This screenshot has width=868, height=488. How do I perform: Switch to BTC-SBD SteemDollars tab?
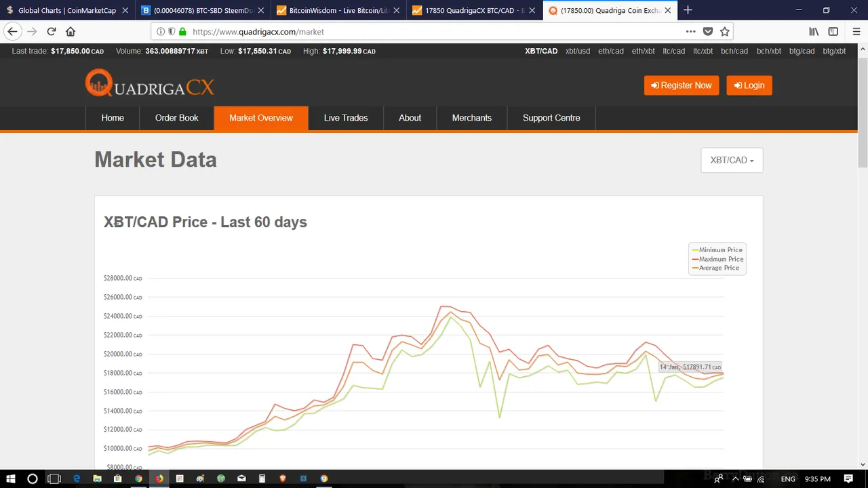[x=203, y=10]
